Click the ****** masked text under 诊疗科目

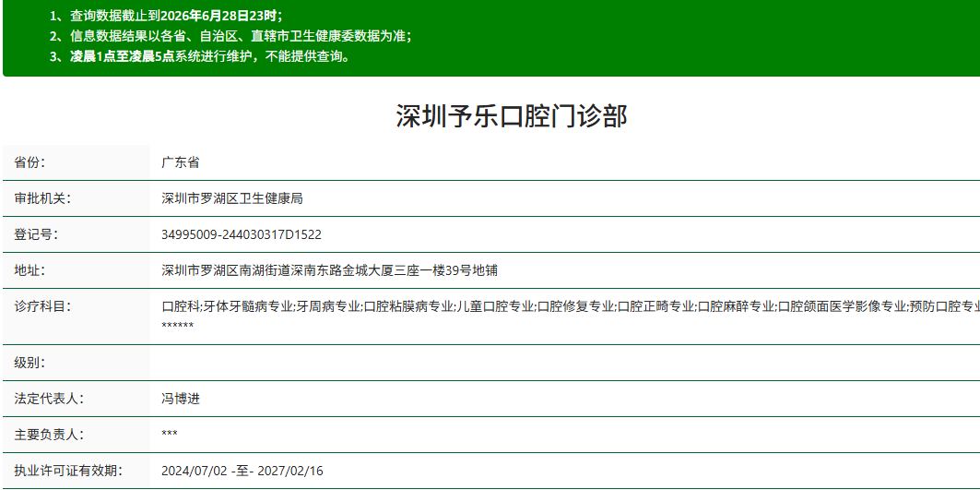(178, 326)
